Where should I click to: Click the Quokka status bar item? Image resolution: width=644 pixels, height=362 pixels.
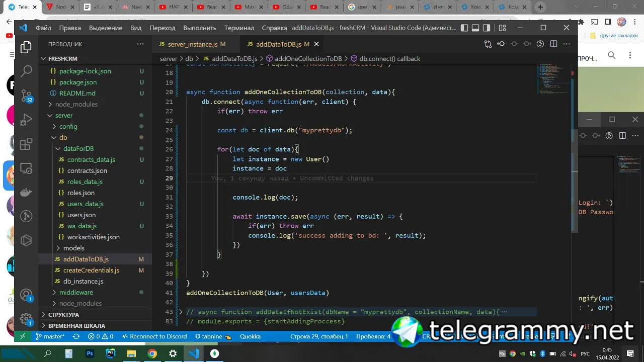[x=250, y=336]
